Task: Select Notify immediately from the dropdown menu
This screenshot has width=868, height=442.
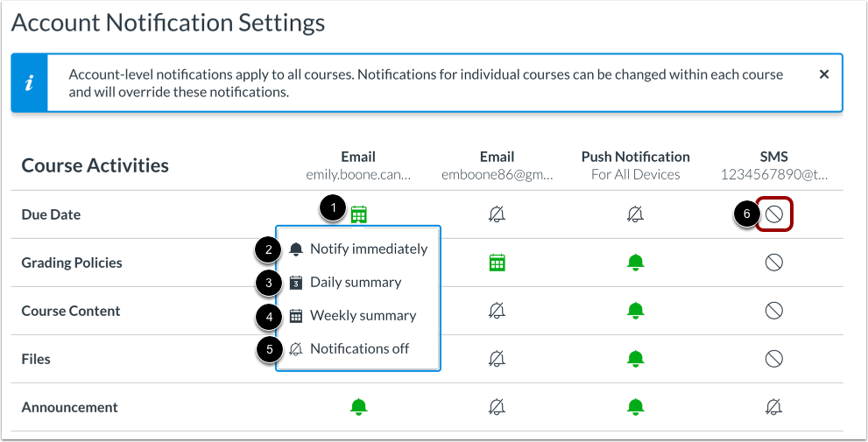Action: tap(358, 249)
